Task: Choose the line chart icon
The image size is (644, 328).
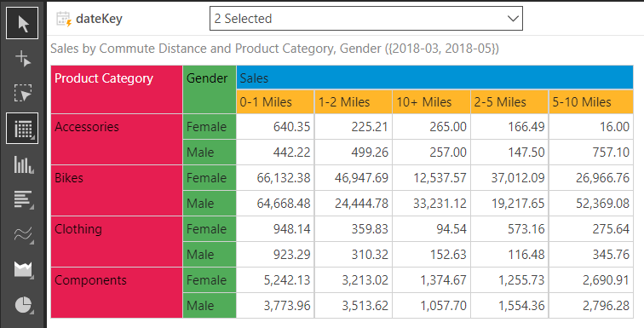Action: [22, 234]
